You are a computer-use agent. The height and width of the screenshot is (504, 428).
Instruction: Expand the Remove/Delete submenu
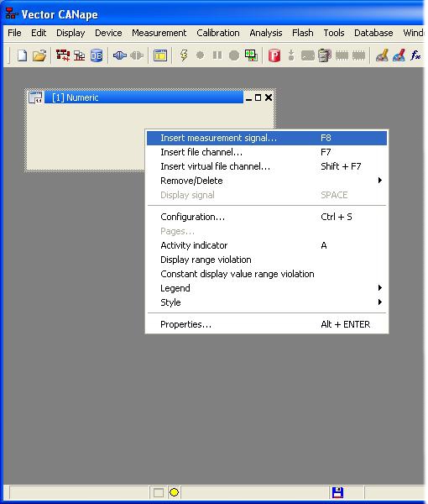pos(267,181)
